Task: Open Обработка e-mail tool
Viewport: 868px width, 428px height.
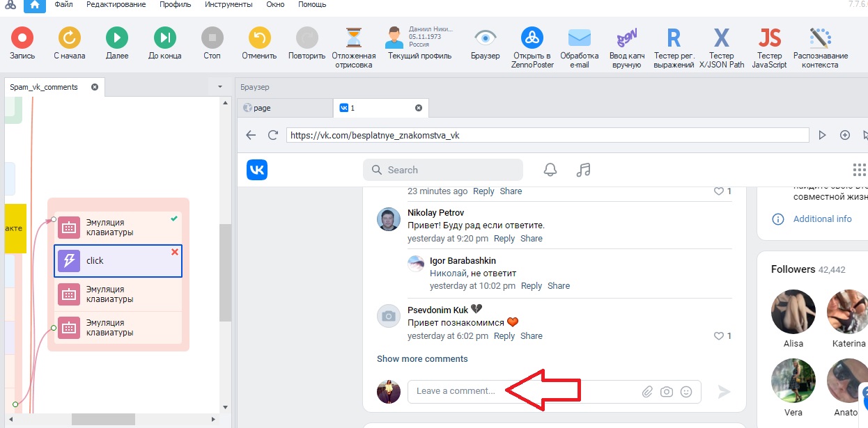Action: click(579, 47)
